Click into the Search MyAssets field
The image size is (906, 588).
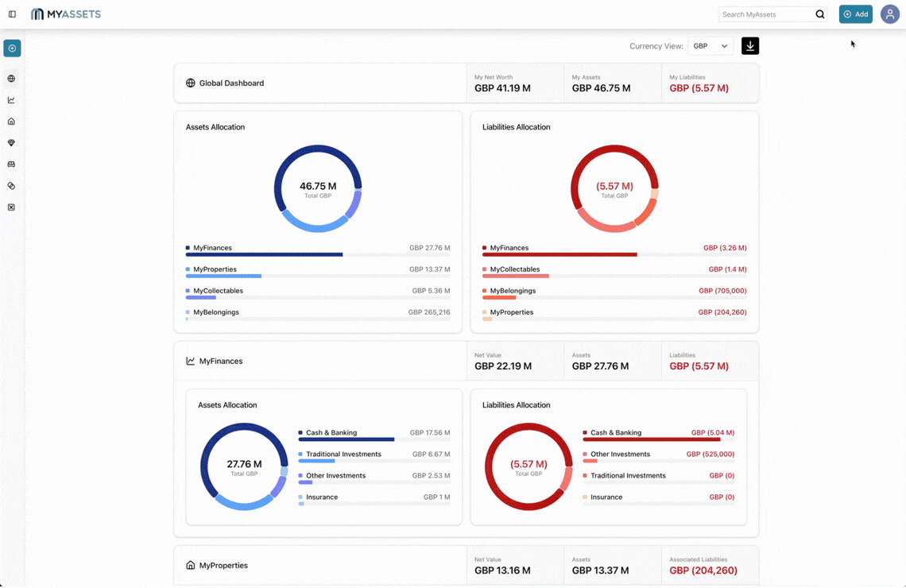[x=765, y=14]
